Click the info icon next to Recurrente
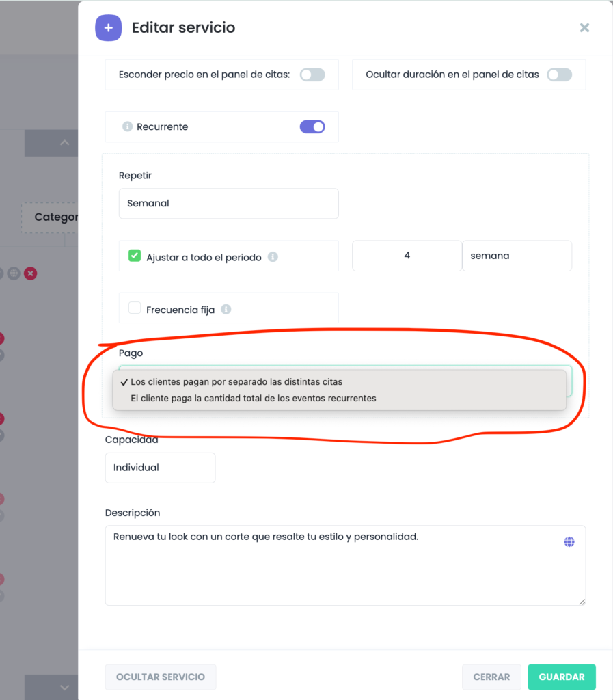613x700 pixels. (x=126, y=126)
